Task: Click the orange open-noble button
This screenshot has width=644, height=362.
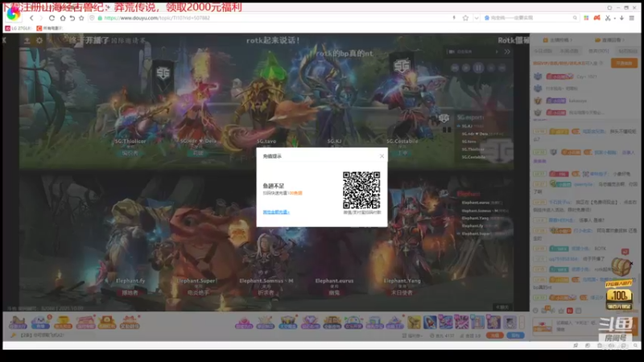Action: (624, 64)
